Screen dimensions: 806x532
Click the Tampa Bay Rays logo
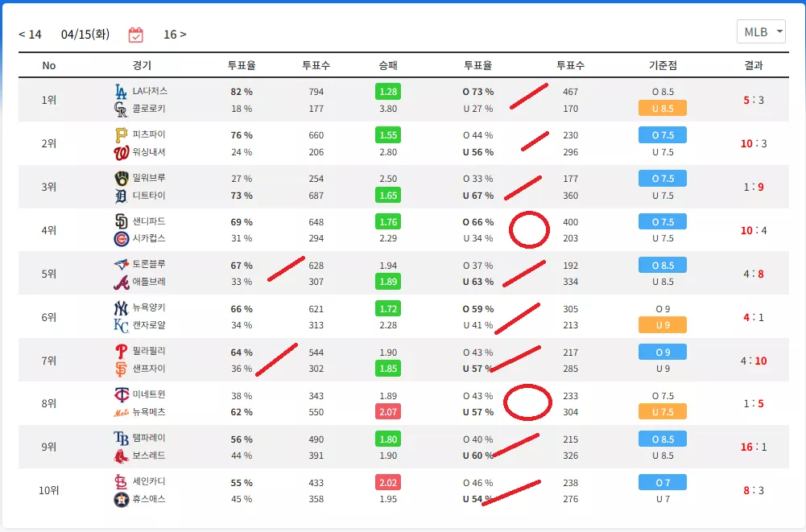pyautogui.click(x=121, y=439)
